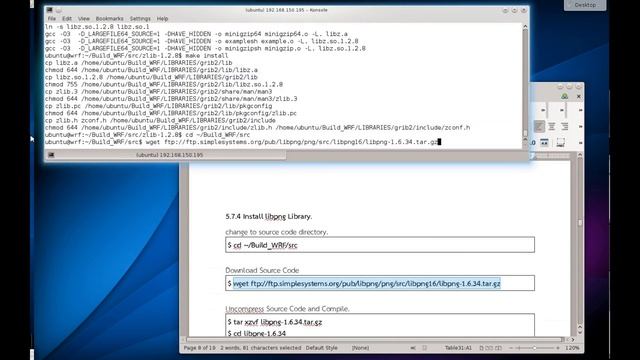The width and height of the screenshot is (640, 360).
Task: Click the Writer vertical scrollbar up arrow
Action: 580,156
